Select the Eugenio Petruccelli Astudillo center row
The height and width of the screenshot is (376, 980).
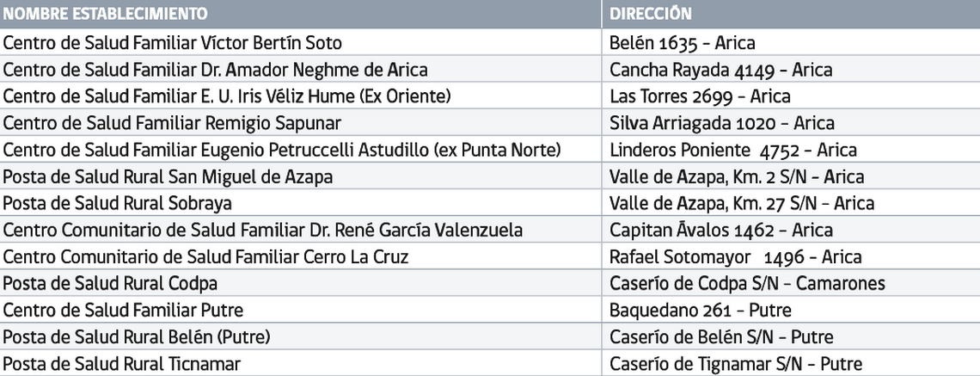click(282, 150)
